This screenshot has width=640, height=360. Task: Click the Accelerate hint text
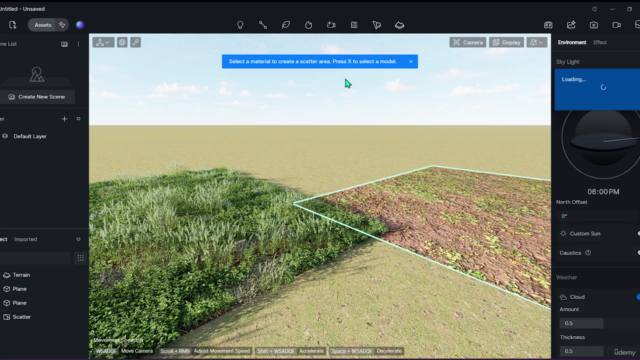pos(311,351)
